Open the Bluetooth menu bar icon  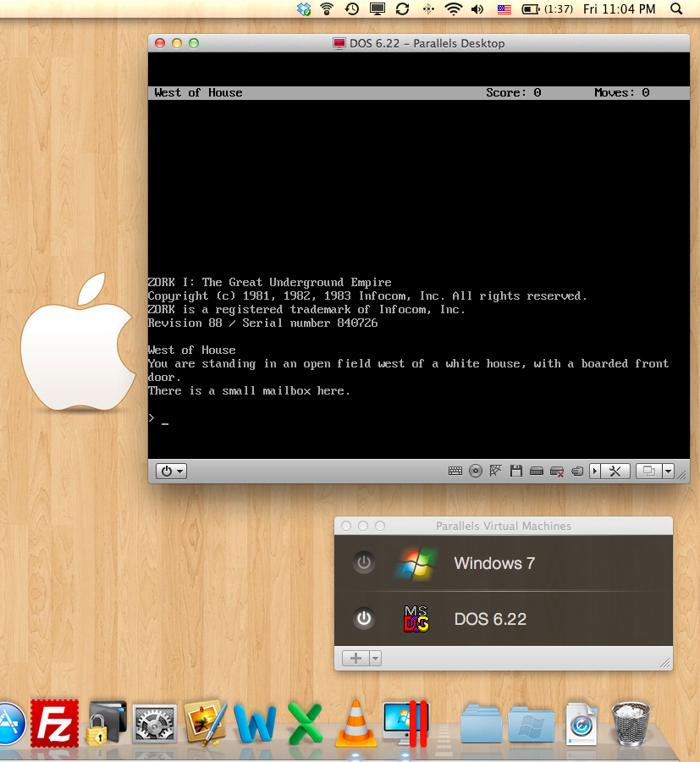[428, 8]
